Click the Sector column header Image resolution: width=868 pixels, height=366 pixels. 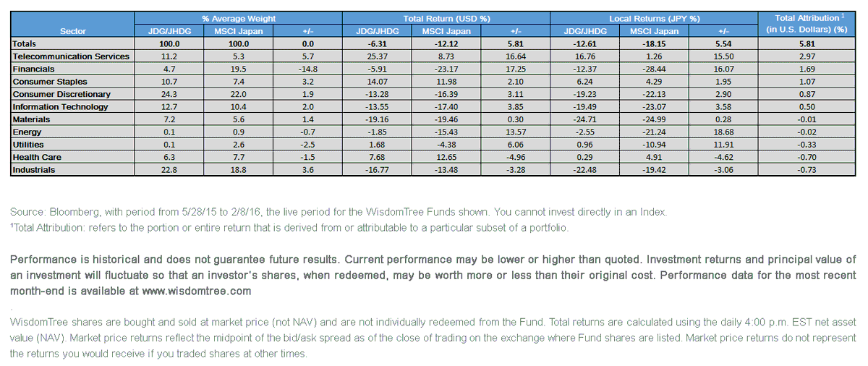(x=73, y=31)
